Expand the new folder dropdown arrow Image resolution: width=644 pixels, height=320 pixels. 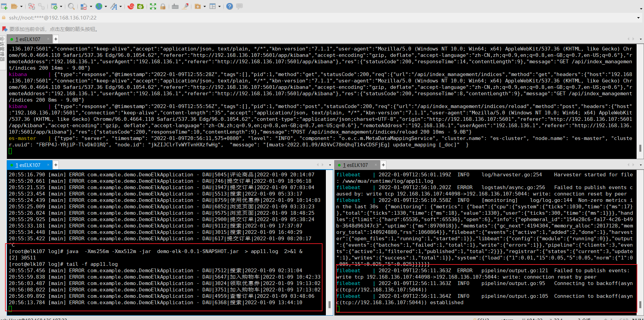pos(205,6)
